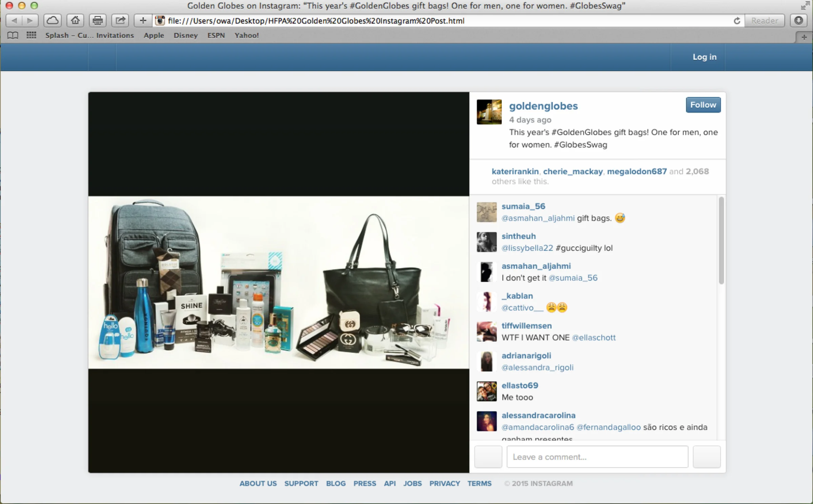View katerirankin's profile from likes

tap(515, 171)
